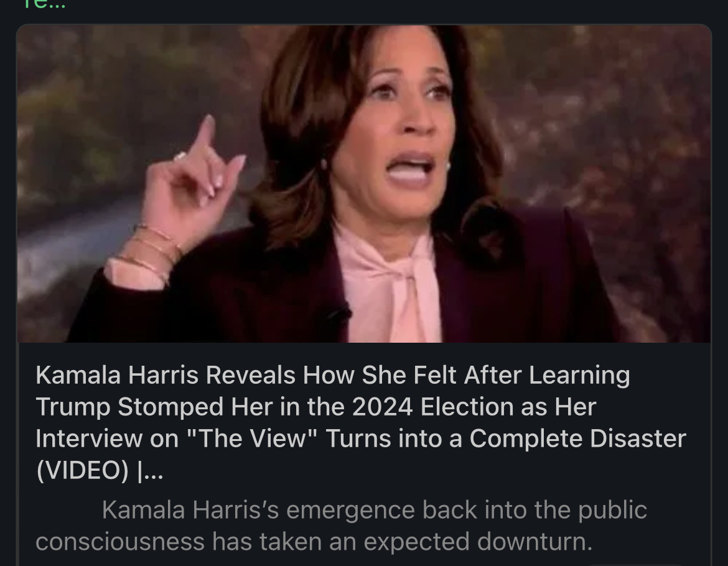Viewport: 728px width, 566px height.
Task: Open headline starting 'Kamala Harris Reveals How'
Action: (x=361, y=422)
